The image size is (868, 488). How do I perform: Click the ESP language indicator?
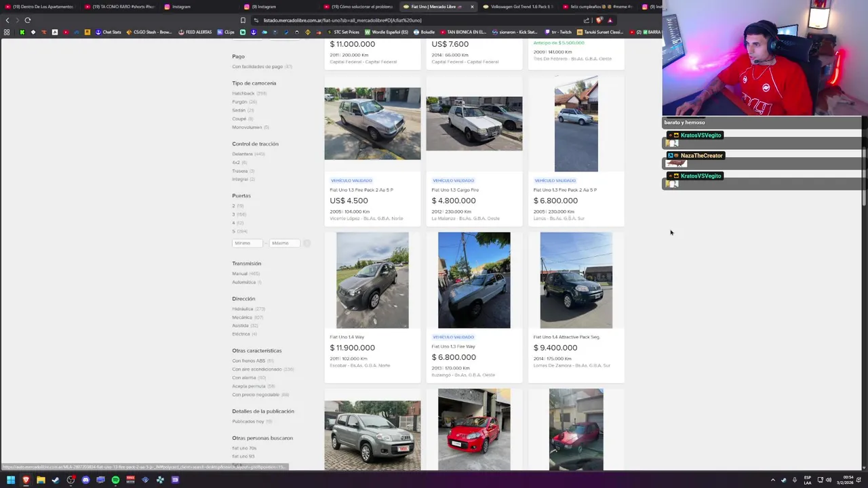[808, 480]
